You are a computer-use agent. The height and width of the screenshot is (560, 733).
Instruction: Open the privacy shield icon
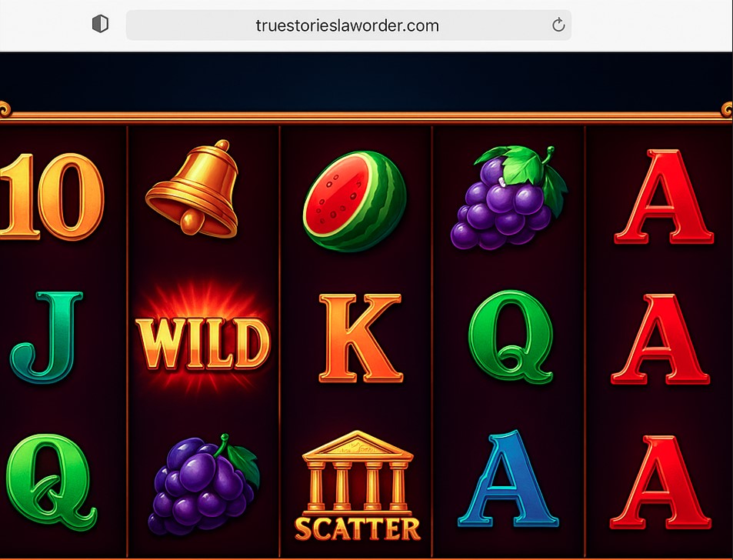[100, 24]
